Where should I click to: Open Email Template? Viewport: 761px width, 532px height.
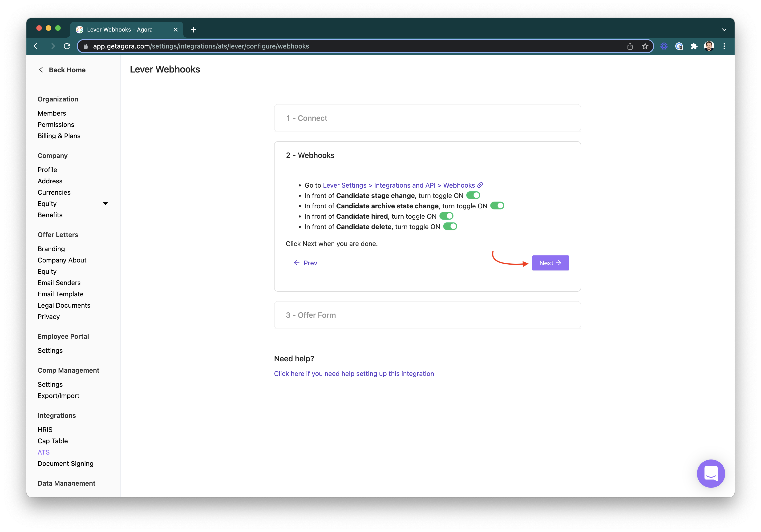point(60,294)
